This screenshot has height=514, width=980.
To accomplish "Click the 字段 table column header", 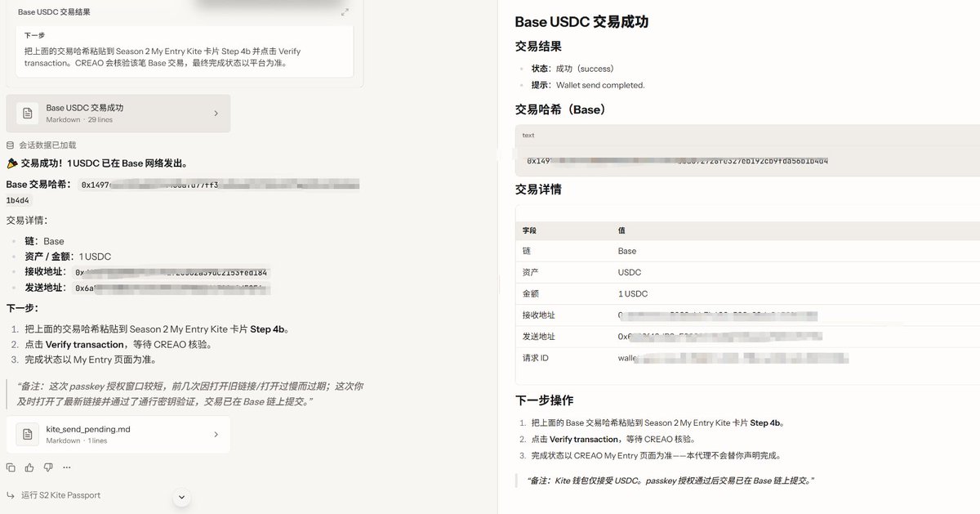I will [x=529, y=230].
